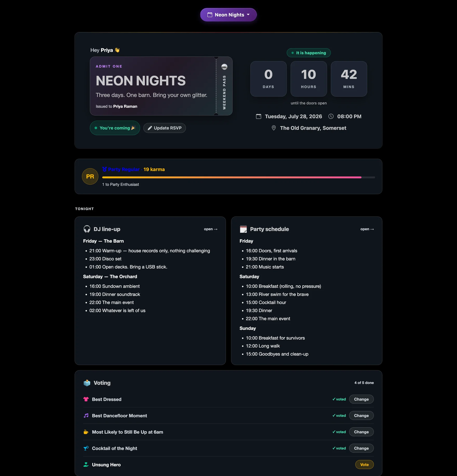Viewport: 457px width, 476px height.
Task: Click the NEON NIGHTS ticket title
Action: 140,81
